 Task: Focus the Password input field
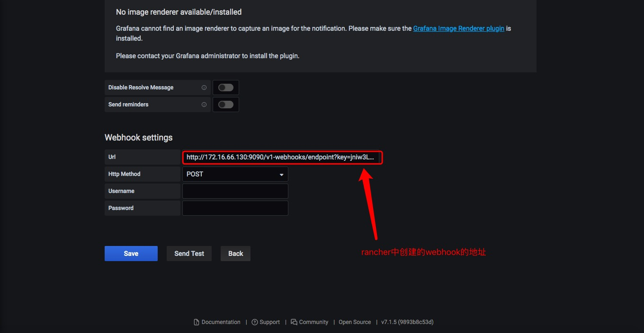235,208
